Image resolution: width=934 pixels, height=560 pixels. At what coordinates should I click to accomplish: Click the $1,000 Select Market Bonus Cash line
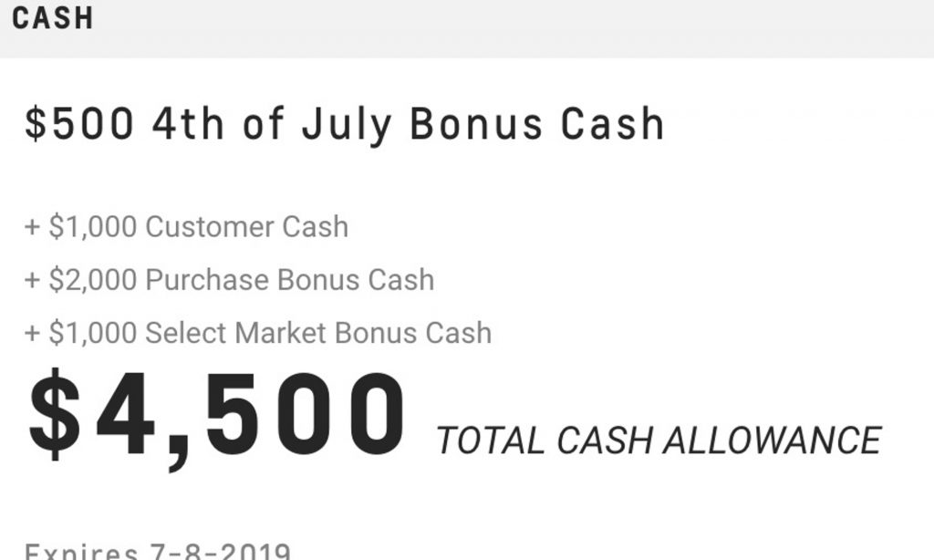tap(258, 332)
